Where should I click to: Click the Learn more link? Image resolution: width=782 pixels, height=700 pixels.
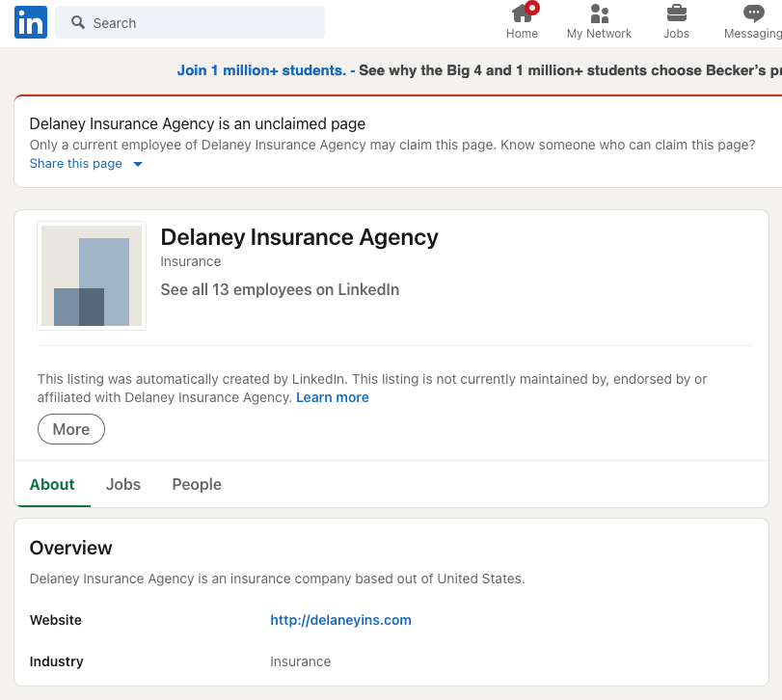tap(333, 397)
